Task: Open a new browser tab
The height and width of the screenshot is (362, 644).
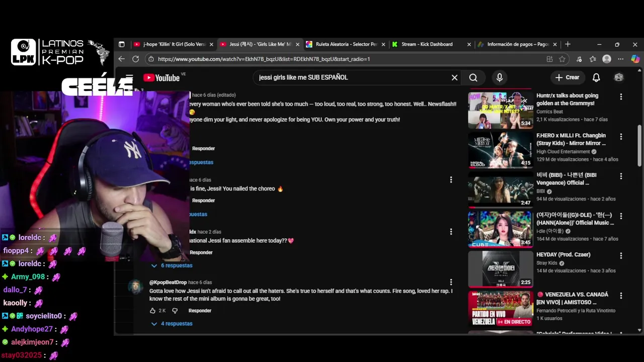Action: coord(568,44)
